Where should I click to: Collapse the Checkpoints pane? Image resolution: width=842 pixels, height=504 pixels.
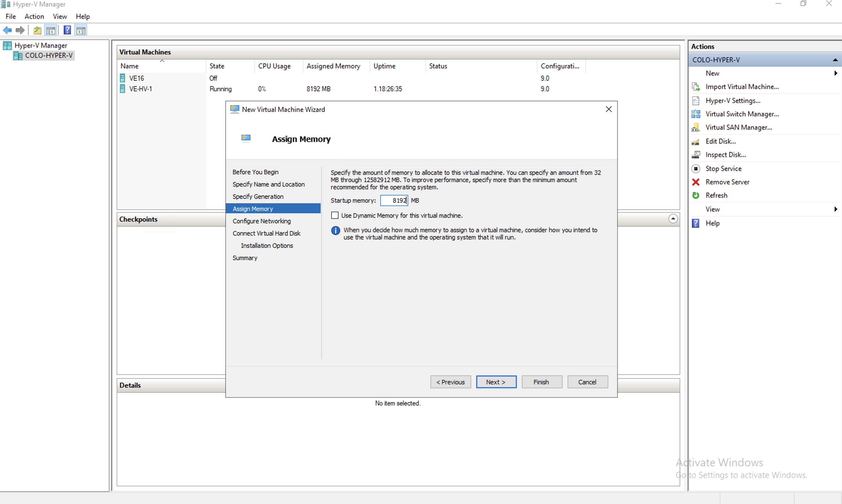click(673, 218)
